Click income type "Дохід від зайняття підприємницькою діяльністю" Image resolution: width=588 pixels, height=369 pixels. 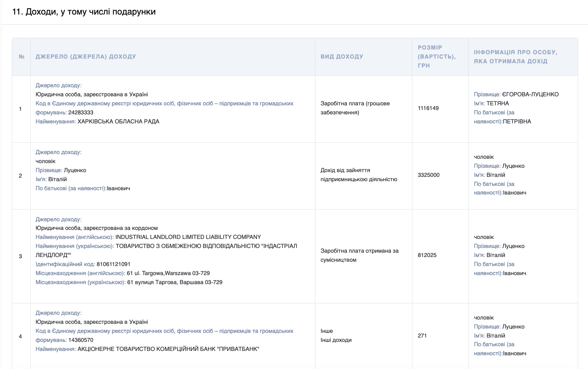click(359, 175)
